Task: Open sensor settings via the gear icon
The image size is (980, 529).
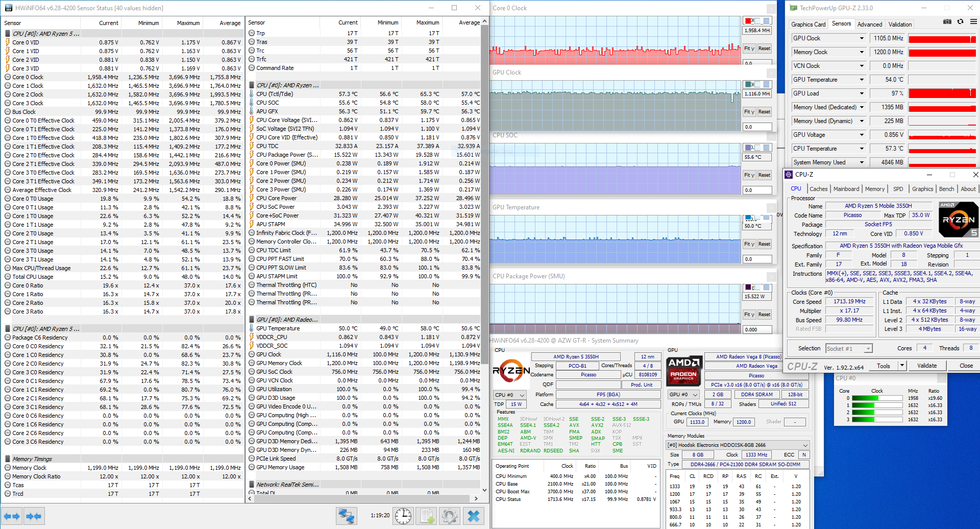Action: point(450,516)
